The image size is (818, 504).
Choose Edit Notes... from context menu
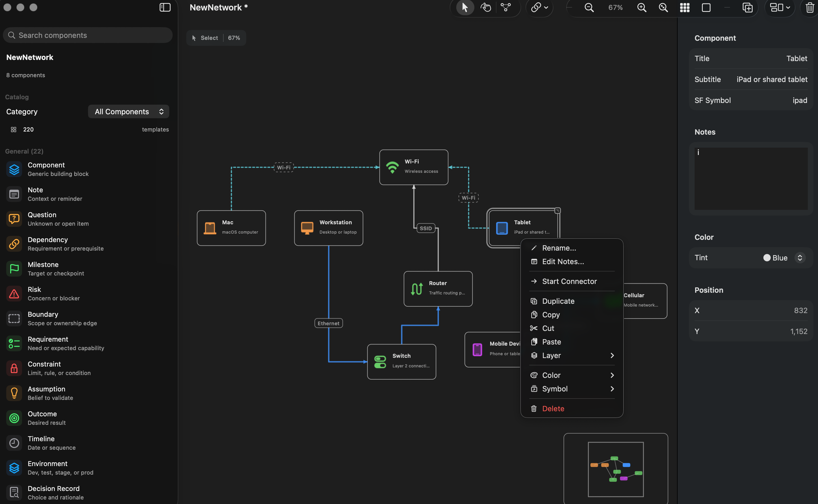[572, 262]
